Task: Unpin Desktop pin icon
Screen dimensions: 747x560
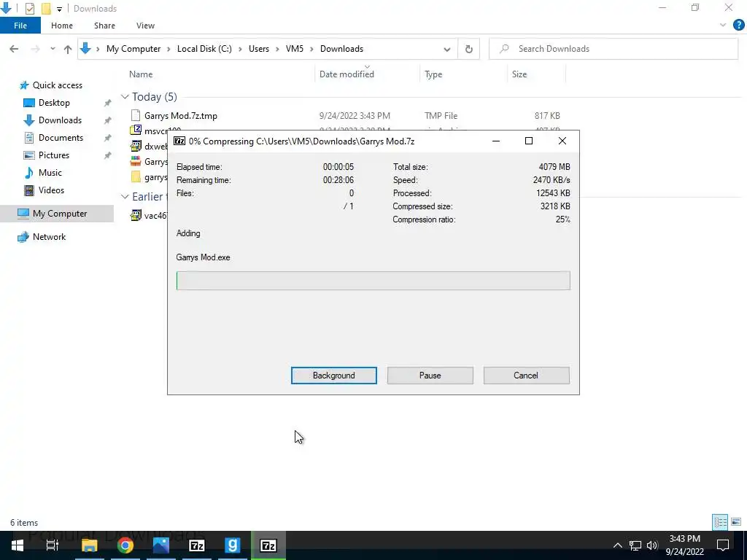Action: 108,103
